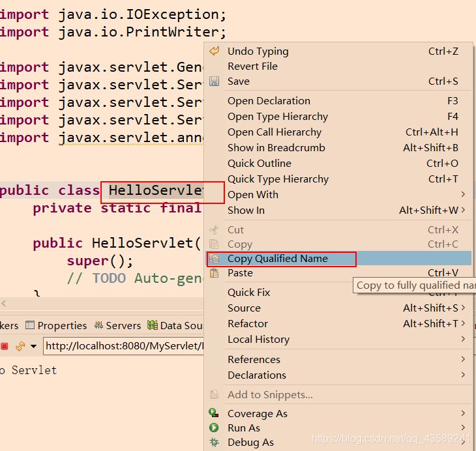Open Local History submenu entry
The width and height of the screenshot is (476, 451).
pyautogui.click(x=338, y=340)
